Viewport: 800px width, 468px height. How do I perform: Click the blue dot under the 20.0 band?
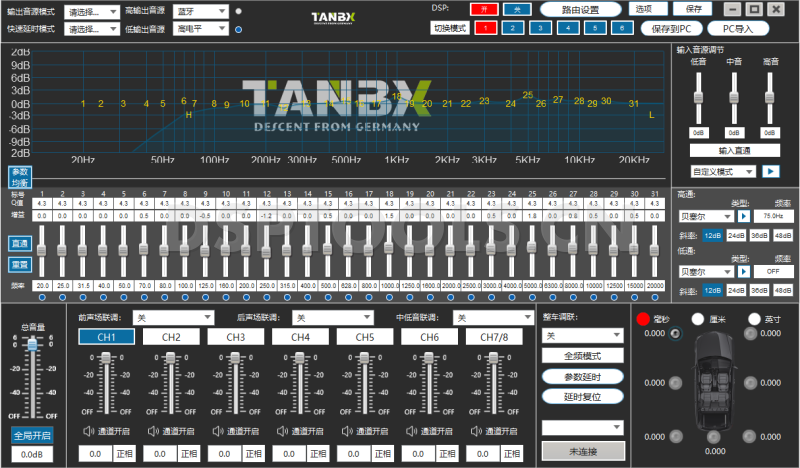tap(42, 298)
